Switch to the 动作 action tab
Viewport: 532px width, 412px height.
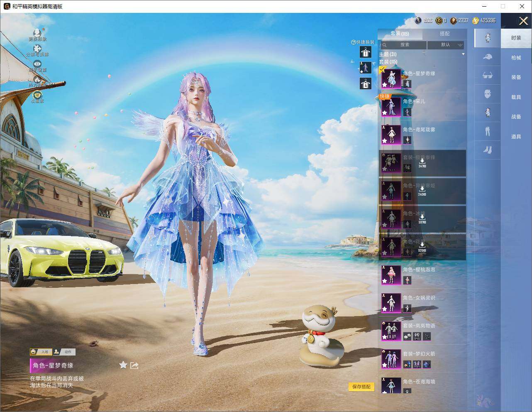coord(64,352)
